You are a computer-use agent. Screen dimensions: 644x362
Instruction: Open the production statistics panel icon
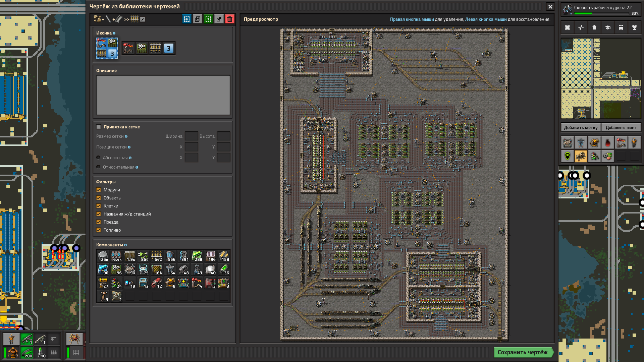581,27
